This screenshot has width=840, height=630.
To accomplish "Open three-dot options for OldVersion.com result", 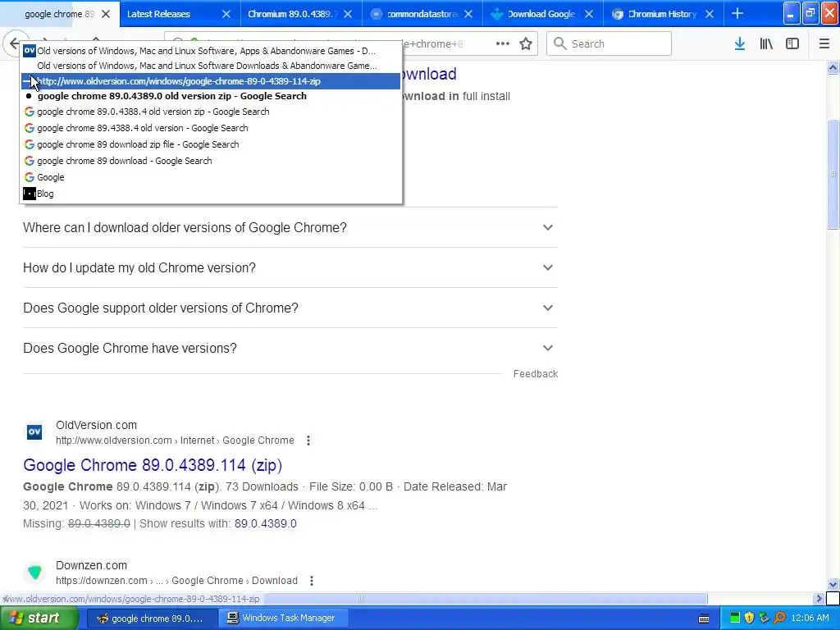I will tap(308, 441).
